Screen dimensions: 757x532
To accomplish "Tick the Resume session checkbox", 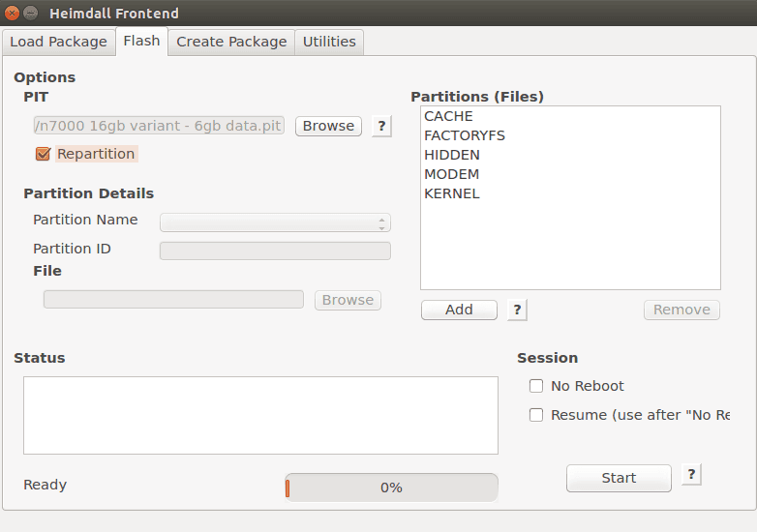I will pos(536,415).
